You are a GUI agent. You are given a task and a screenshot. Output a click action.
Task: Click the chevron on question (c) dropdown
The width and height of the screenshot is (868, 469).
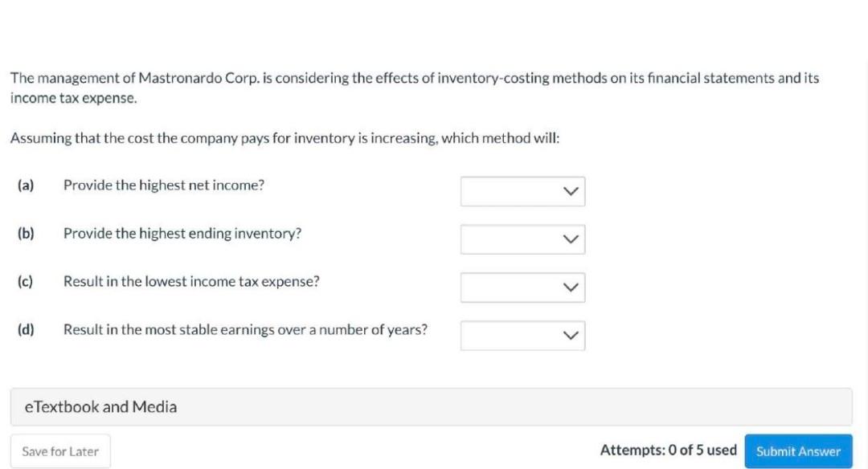[x=571, y=287]
